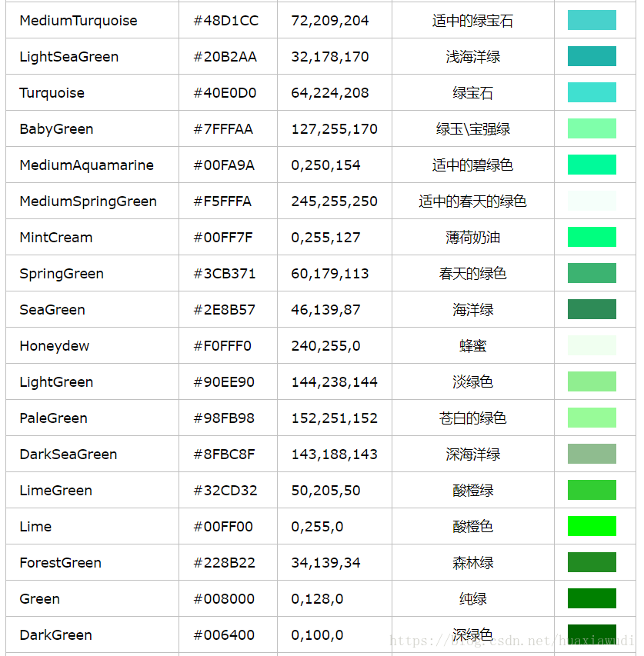Pick the LimeGreen color swatch

[x=592, y=490]
